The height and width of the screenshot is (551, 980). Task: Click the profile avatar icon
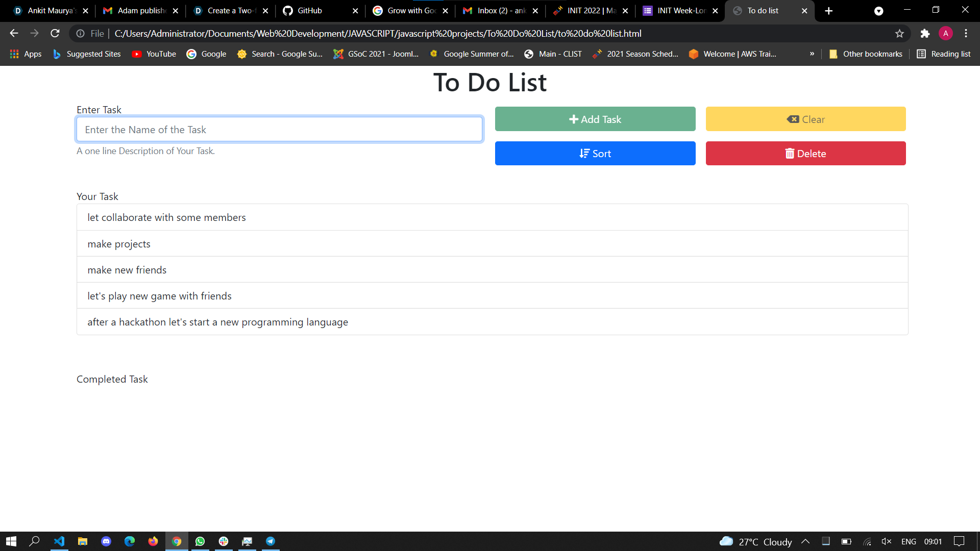(945, 34)
